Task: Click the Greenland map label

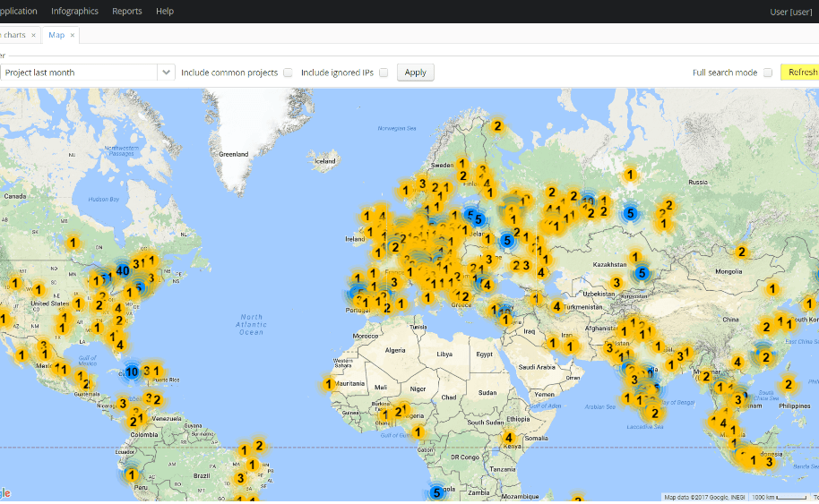Action: 234,155
